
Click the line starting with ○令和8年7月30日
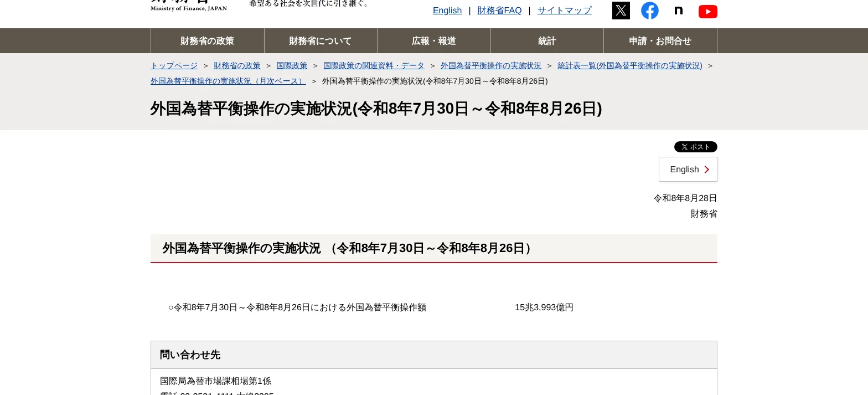click(297, 307)
